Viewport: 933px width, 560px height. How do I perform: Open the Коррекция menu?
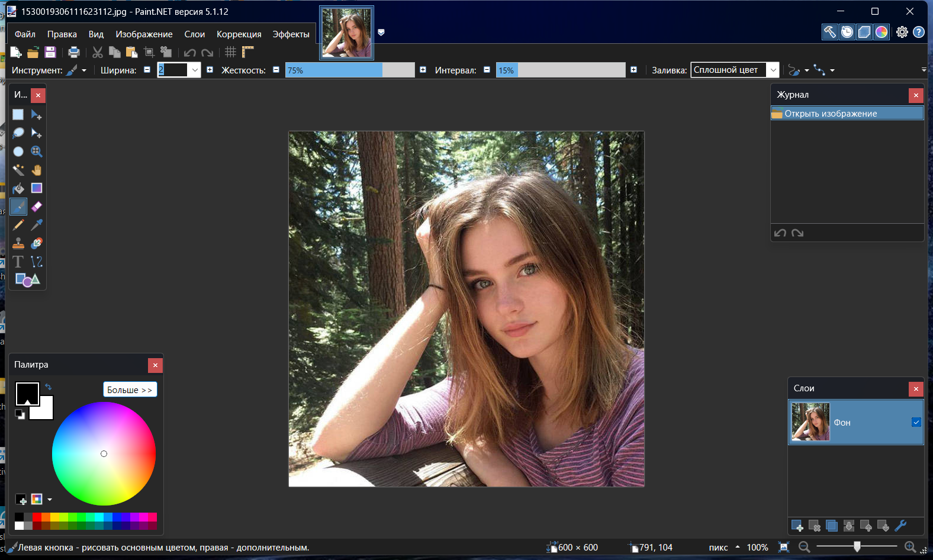pos(239,34)
